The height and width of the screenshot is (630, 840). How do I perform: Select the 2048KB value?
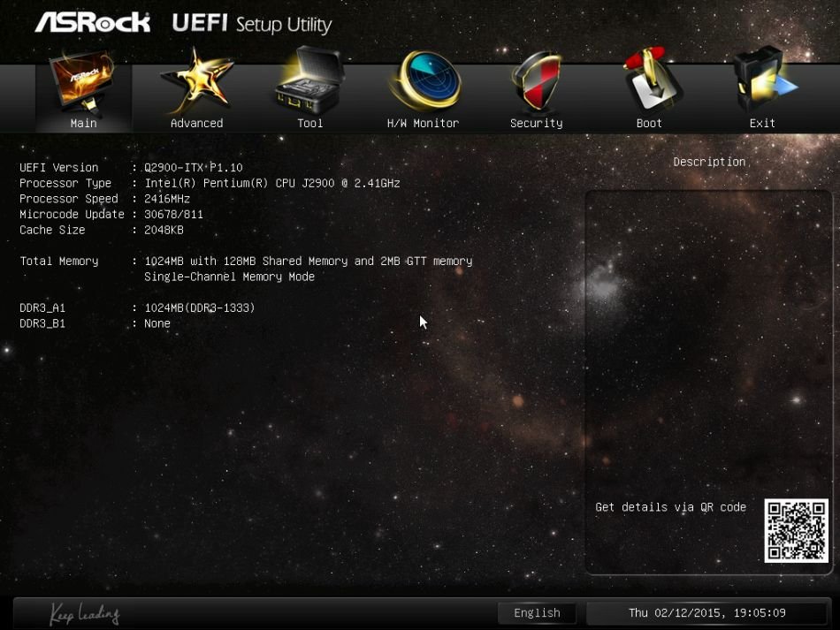click(x=164, y=230)
